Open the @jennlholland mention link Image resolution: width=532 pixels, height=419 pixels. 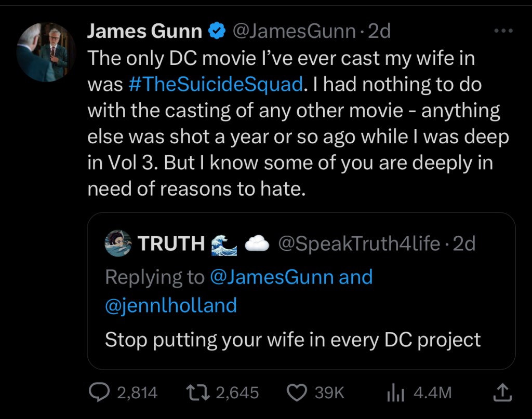170,305
